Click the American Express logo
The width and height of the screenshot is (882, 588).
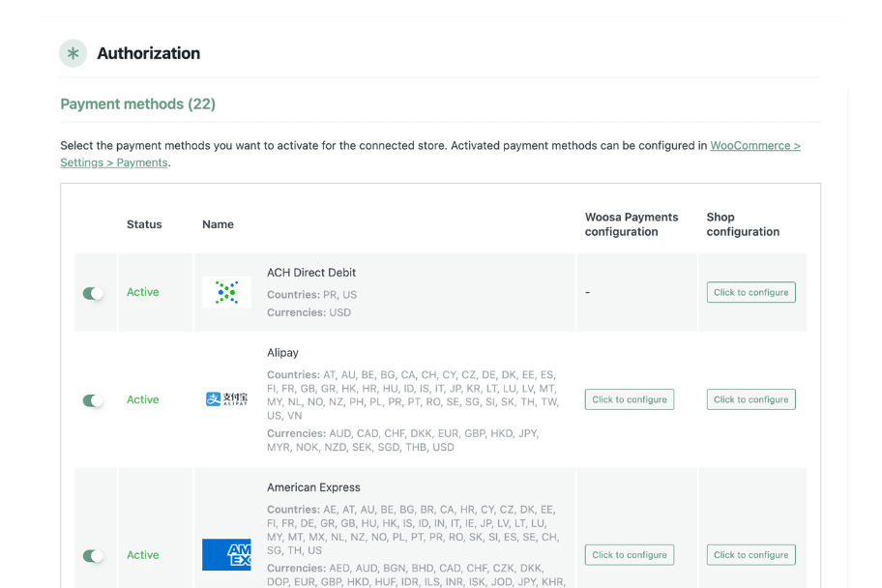226,555
